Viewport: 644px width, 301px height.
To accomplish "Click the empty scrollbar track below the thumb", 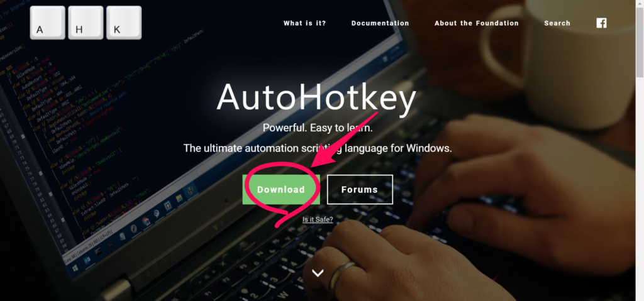I will tap(640, 189).
